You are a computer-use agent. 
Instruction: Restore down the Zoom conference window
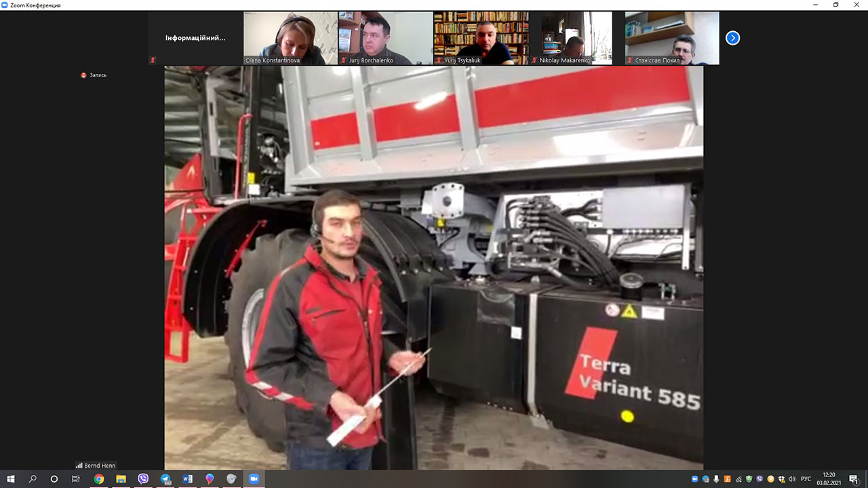pos(836,5)
